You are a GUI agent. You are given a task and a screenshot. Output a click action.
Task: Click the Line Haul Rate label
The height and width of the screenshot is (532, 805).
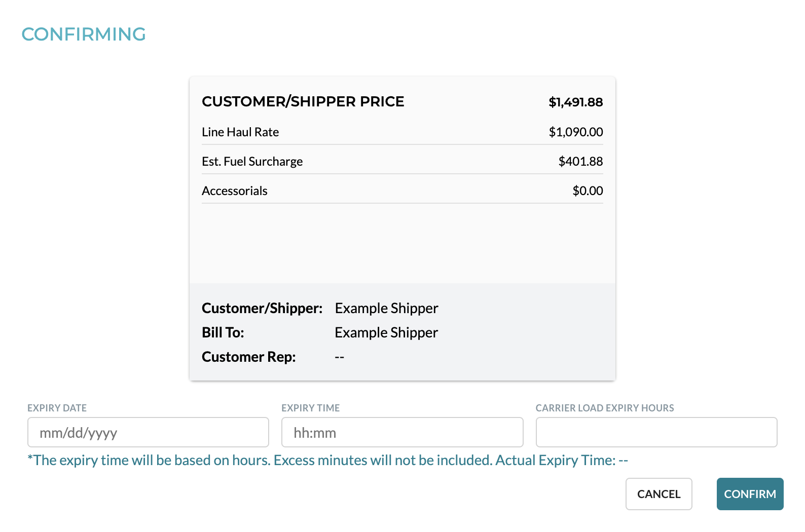240,132
